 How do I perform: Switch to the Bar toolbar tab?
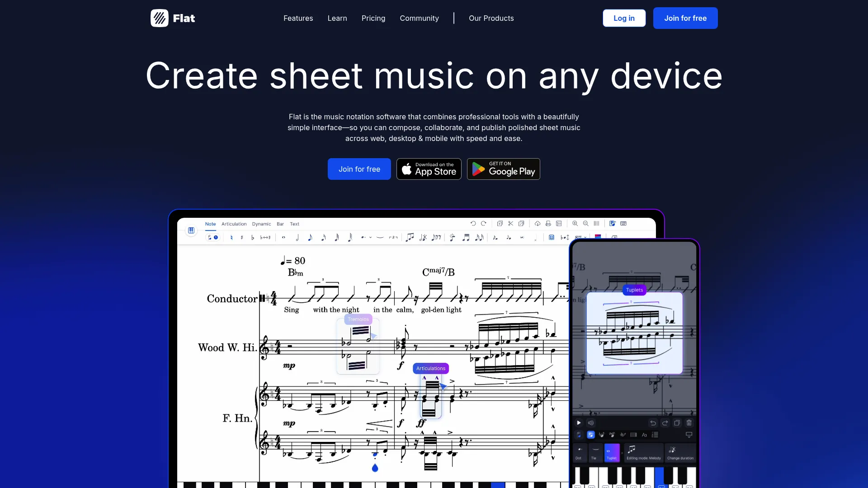tap(280, 224)
